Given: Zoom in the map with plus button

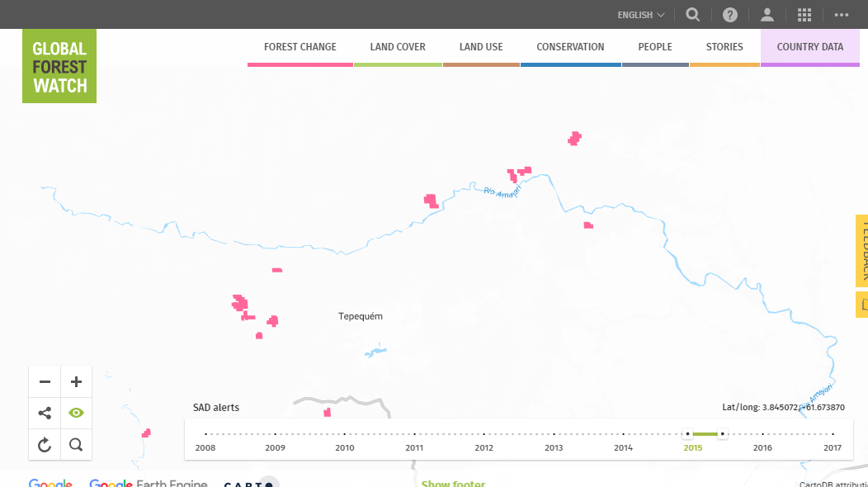Looking at the screenshot, I should coord(77,381).
